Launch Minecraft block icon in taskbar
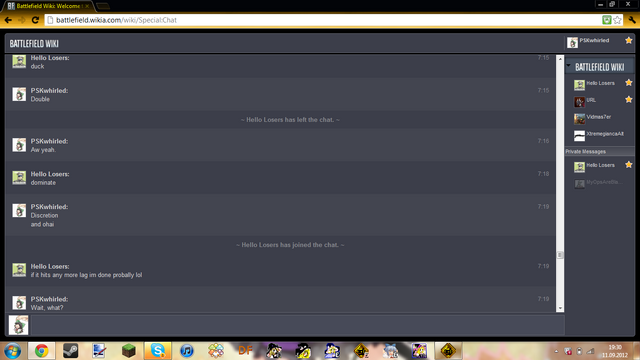Image resolution: width=640 pixels, height=360 pixels. 129,351
